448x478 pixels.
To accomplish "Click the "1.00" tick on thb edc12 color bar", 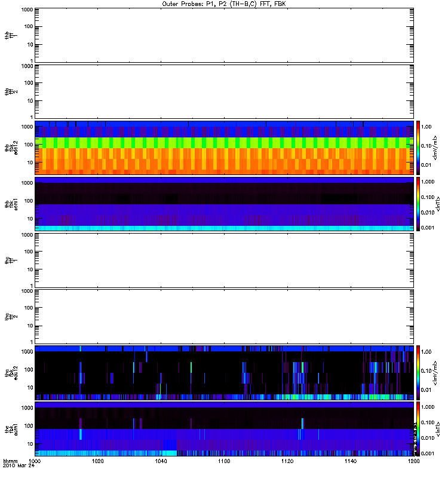I will pyautogui.click(x=426, y=127).
